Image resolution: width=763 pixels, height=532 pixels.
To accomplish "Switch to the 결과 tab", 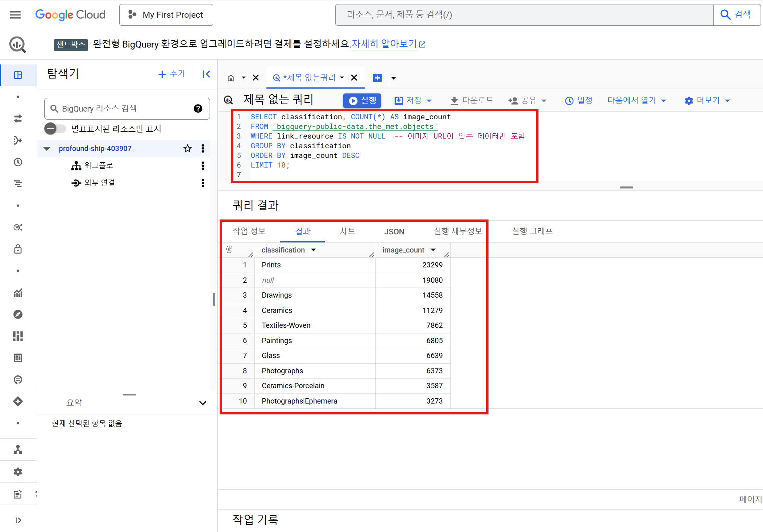I will coord(303,231).
